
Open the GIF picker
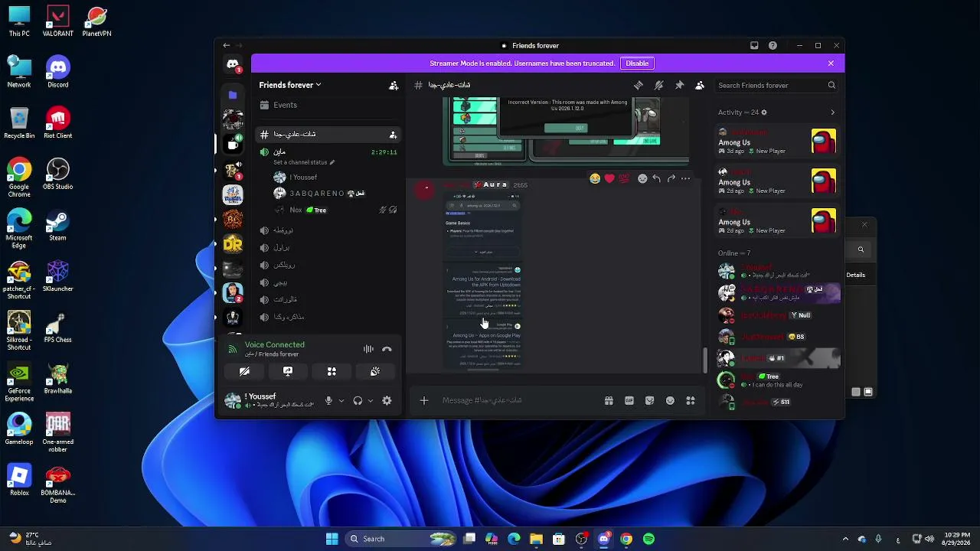click(629, 400)
